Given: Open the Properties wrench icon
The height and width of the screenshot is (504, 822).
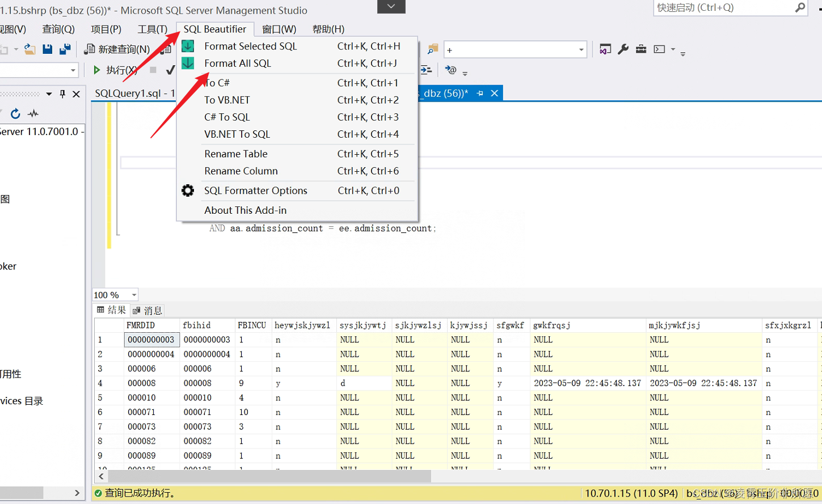Looking at the screenshot, I should pyautogui.click(x=623, y=49).
